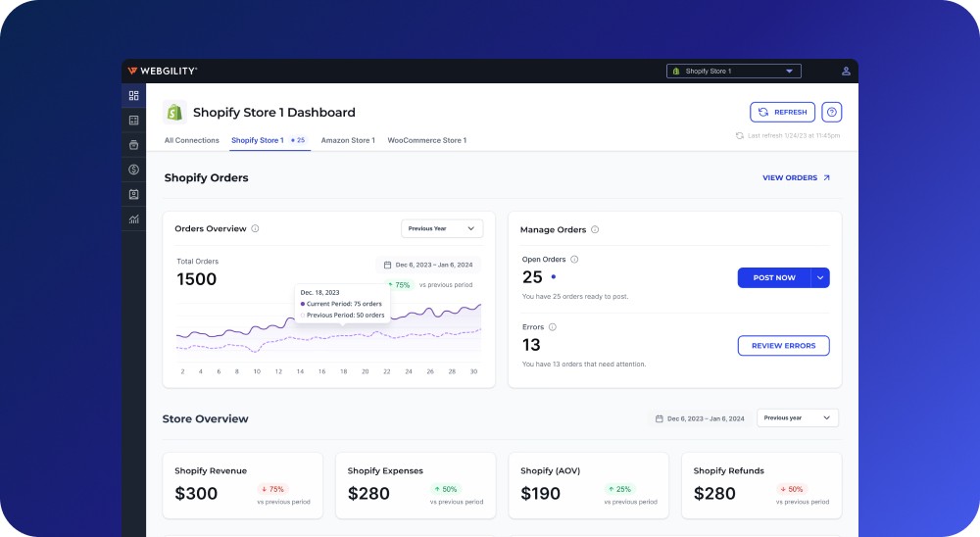Viewport: 980px width, 537px height.
Task: Click the Post Now button
Action: click(x=774, y=277)
